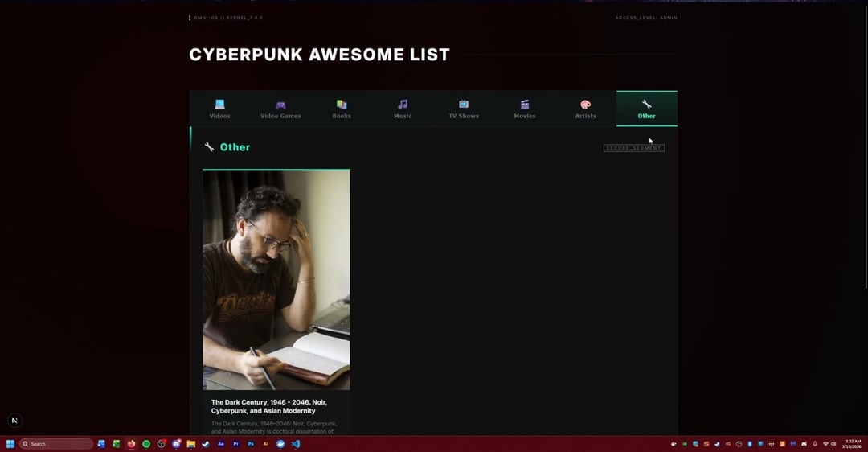Click the Artists palette icon
Viewport: 868px width, 452px height.
pos(586,105)
